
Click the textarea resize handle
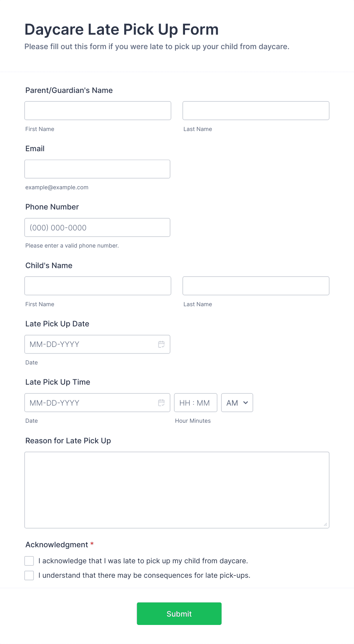click(326, 524)
